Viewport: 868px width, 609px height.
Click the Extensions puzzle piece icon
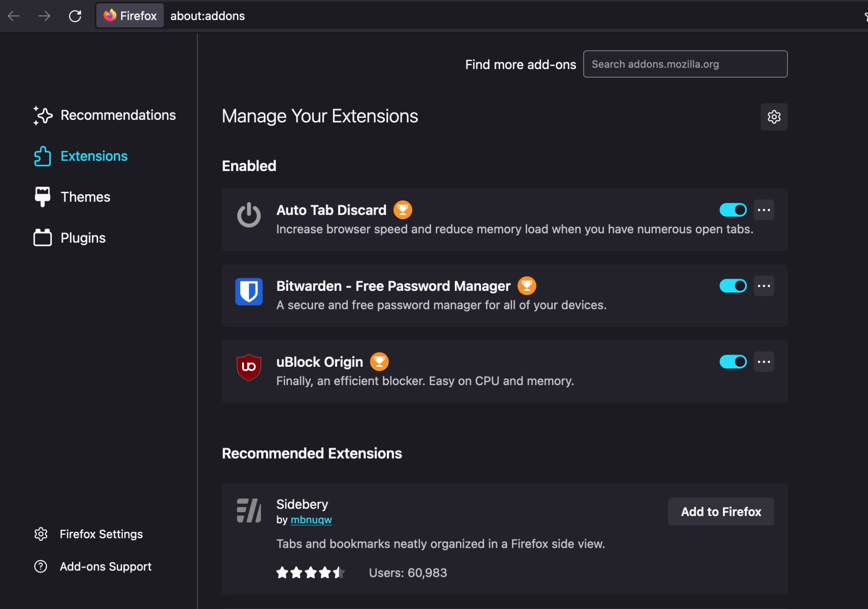[43, 156]
